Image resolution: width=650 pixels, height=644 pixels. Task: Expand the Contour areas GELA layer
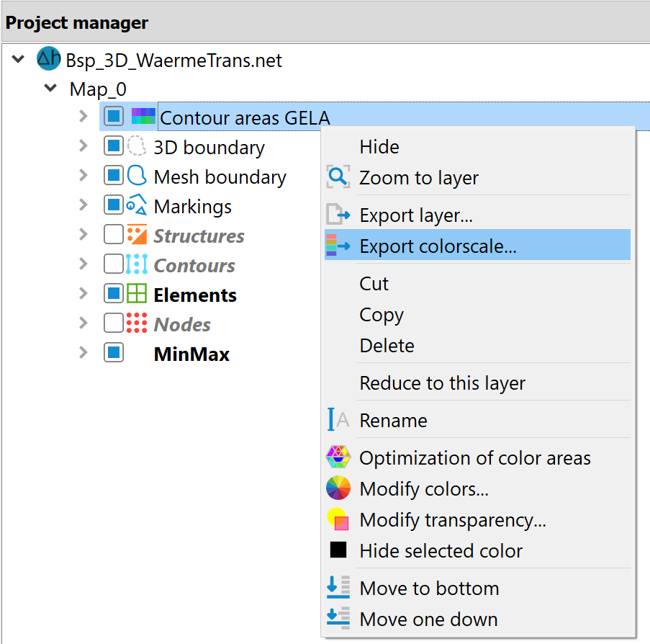(x=83, y=116)
